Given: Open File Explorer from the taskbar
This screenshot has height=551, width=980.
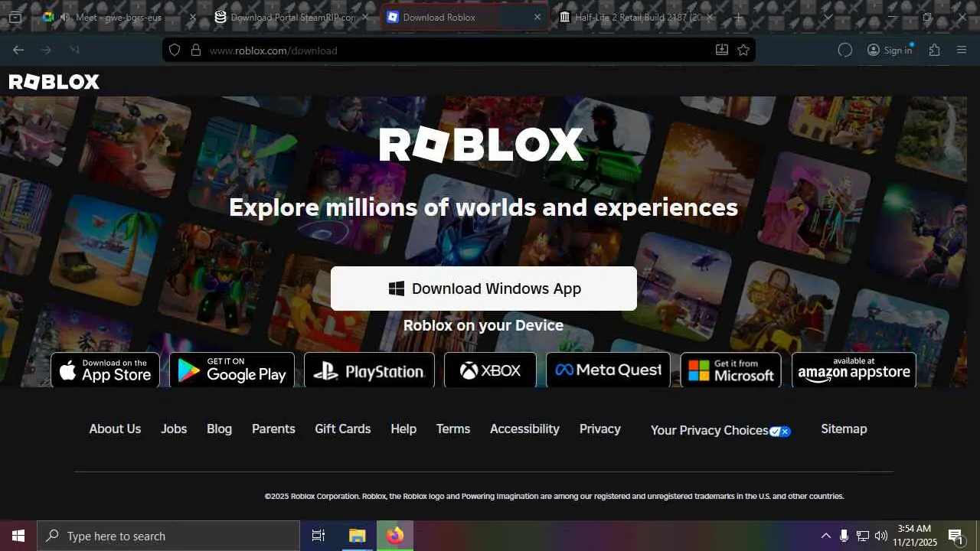Looking at the screenshot, I should (x=358, y=536).
